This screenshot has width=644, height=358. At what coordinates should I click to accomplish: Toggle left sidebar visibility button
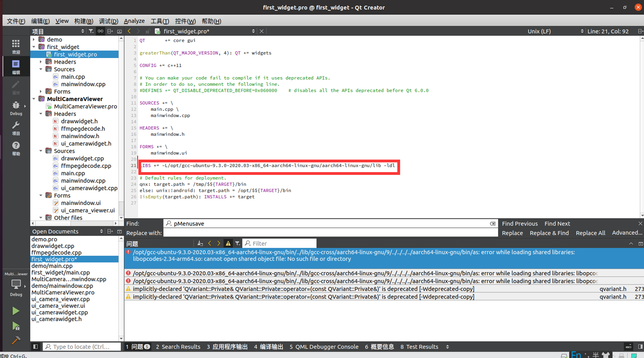pyautogui.click(x=35, y=347)
